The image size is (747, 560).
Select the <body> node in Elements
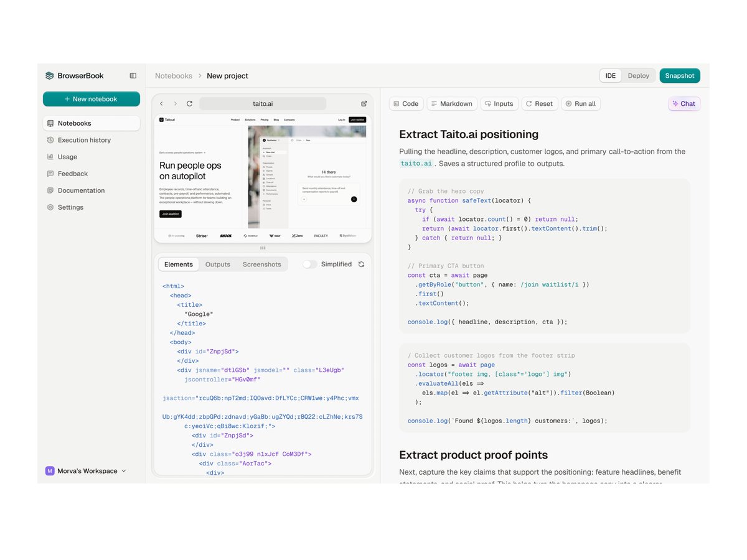point(181,342)
